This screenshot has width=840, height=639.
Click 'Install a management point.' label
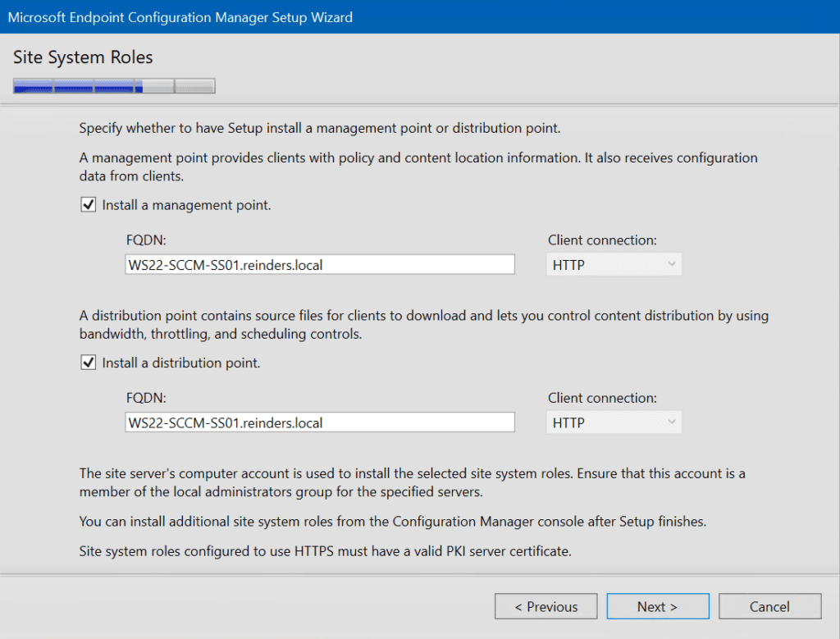coord(186,205)
